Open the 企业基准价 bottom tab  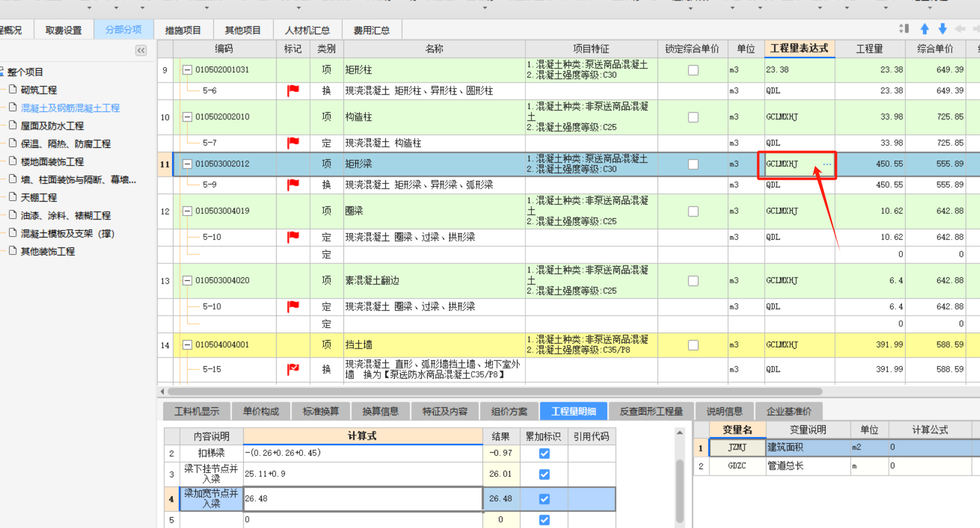(789, 411)
